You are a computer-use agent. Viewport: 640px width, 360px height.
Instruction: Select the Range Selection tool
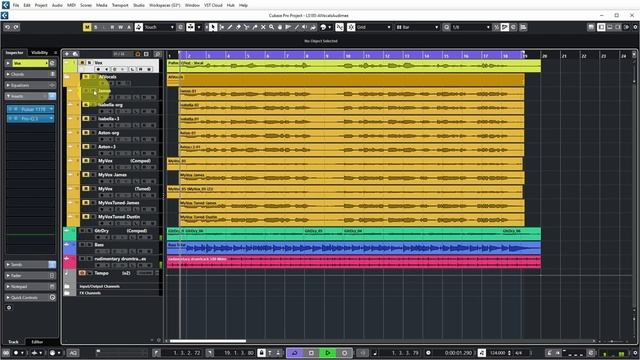pyautogui.click(x=221, y=27)
